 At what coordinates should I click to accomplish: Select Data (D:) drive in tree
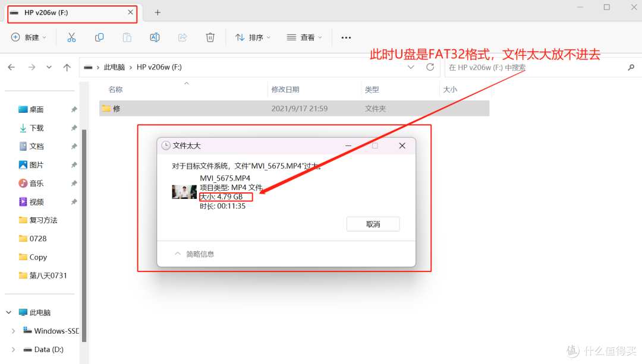[43, 349]
